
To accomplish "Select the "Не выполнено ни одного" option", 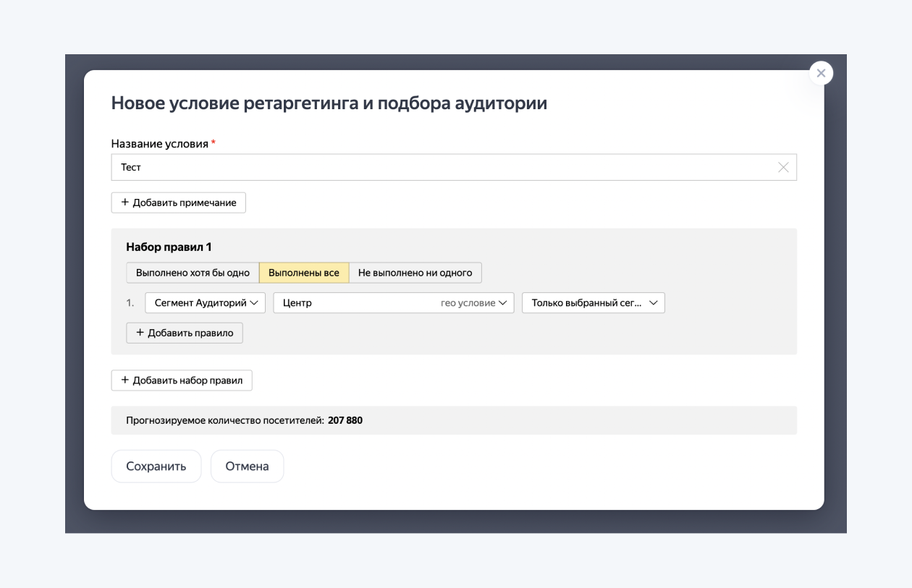I will (416, 273).
